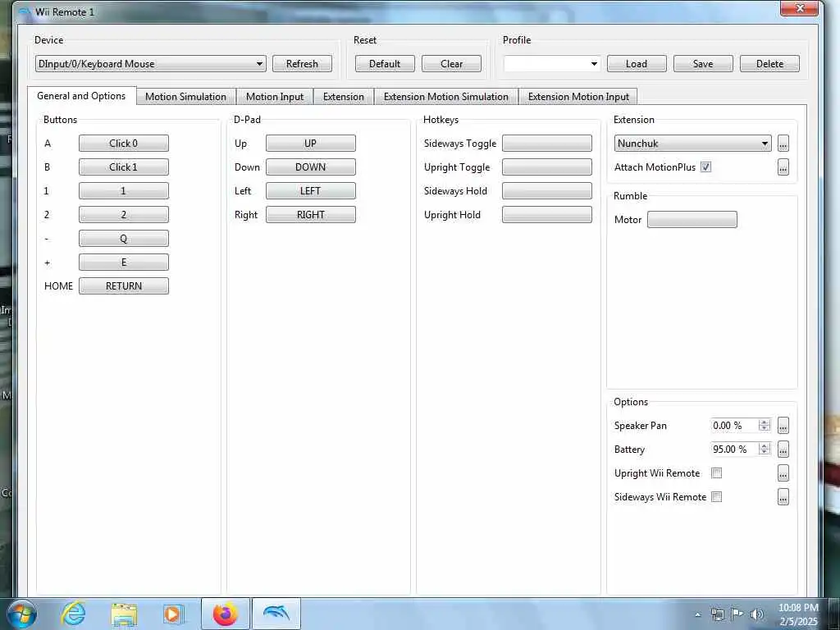Expand the Device dropdown list
This screenshot has width=840, height=630.
point(151,64)
